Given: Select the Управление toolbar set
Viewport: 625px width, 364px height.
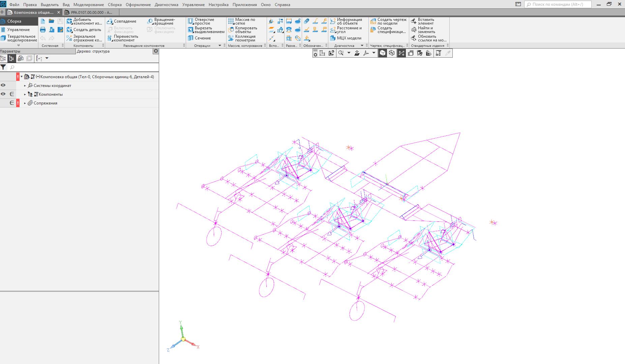Looking at the screenshot, I should pyautogui.click(x=19, y=30).
